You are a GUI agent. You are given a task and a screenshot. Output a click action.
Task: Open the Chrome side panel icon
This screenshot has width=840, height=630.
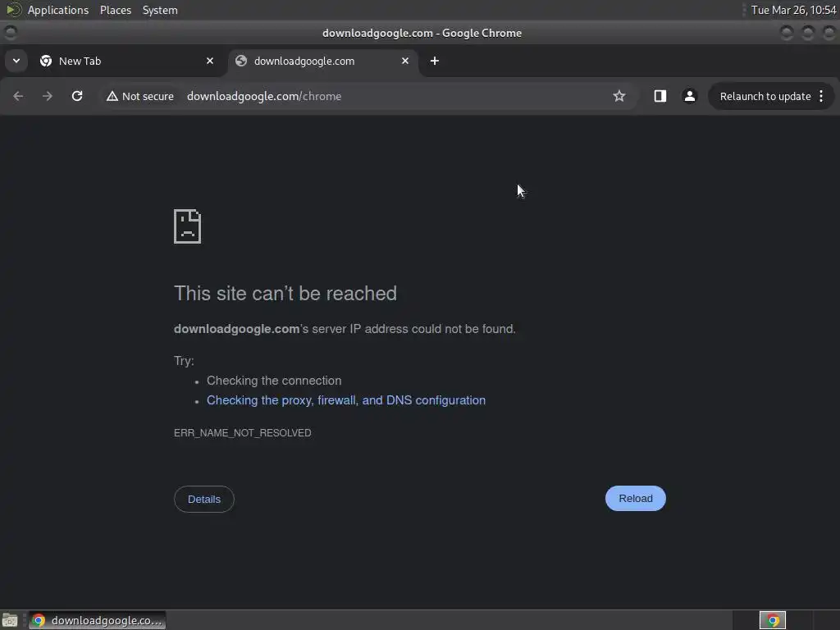pos(660,96)
